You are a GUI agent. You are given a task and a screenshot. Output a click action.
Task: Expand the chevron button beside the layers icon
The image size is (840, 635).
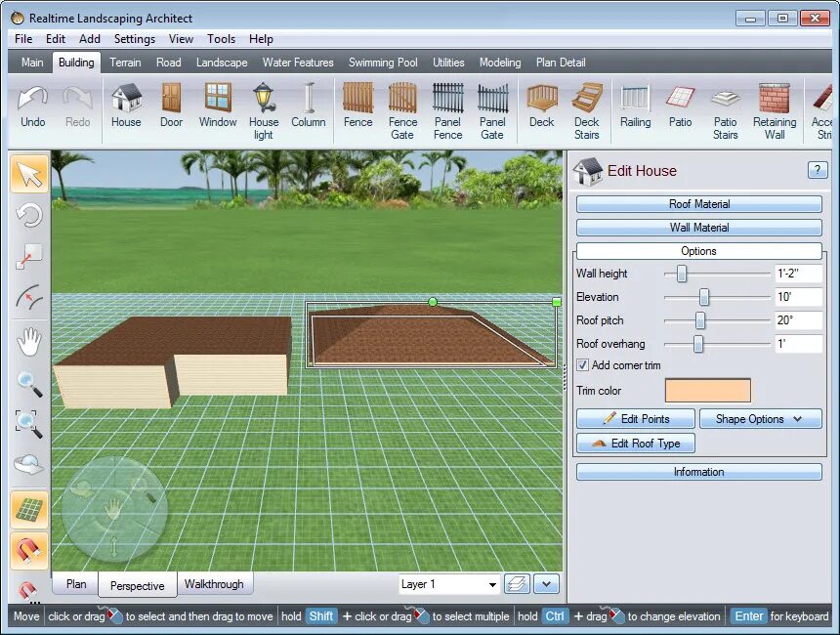pos(546,584)
